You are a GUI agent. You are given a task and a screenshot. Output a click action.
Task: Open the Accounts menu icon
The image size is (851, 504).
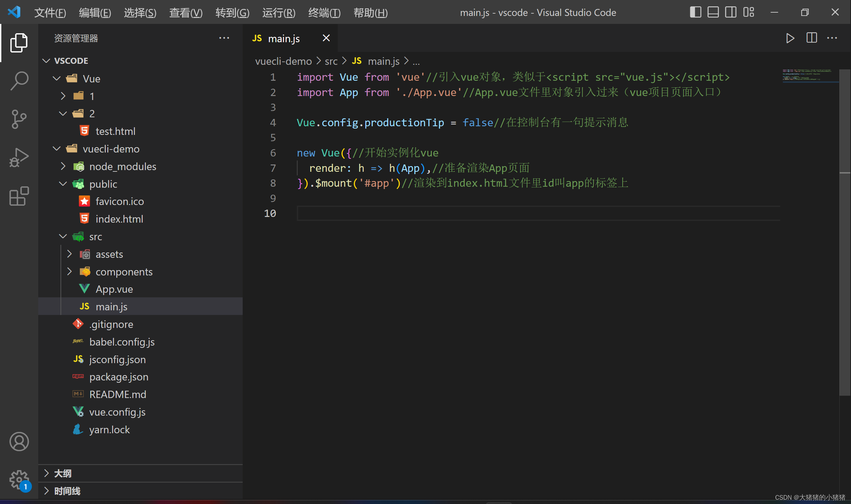[x=19, y=442]
